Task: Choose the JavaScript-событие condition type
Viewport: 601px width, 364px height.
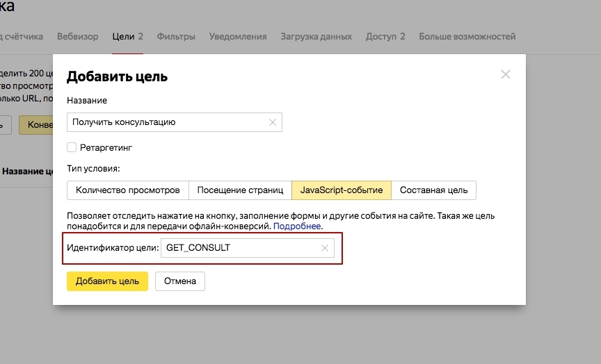Action: (341, 190)
